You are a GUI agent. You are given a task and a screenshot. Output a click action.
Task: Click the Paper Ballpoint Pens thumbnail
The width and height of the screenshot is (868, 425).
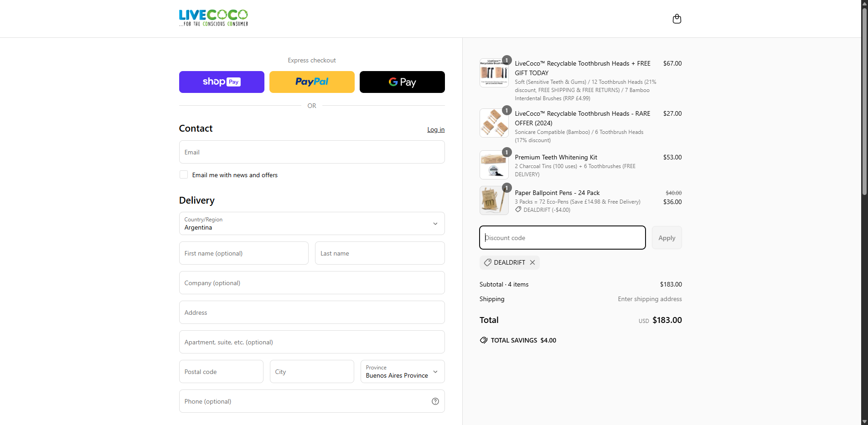coord(494,200)
